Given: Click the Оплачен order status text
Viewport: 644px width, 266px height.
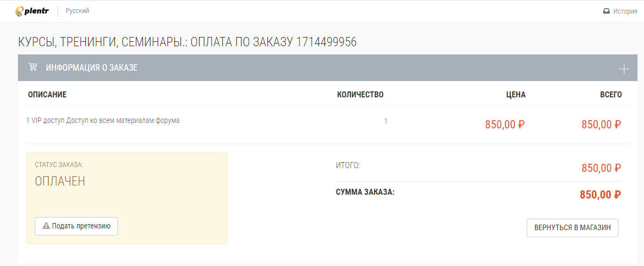Looking at the screenshot, I should pos(60,181).
